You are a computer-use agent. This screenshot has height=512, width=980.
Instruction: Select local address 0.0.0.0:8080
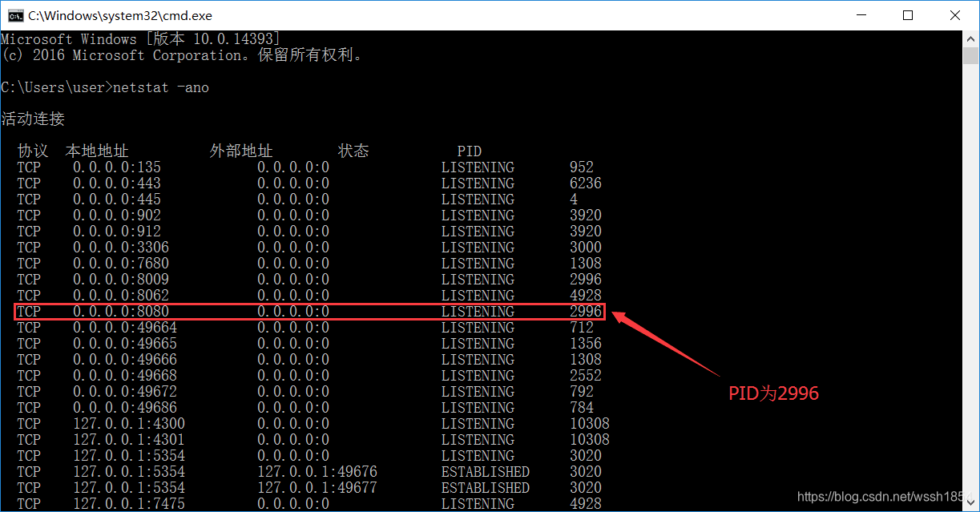click(x=121, y=312)
